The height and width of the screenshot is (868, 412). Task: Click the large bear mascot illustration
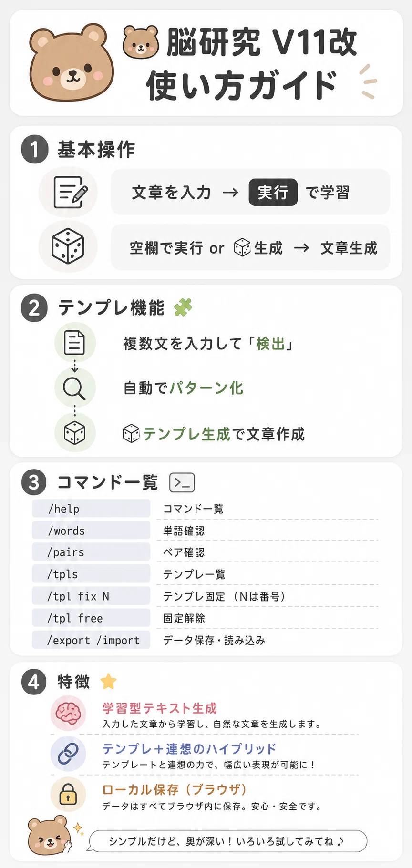coord(72,62)
